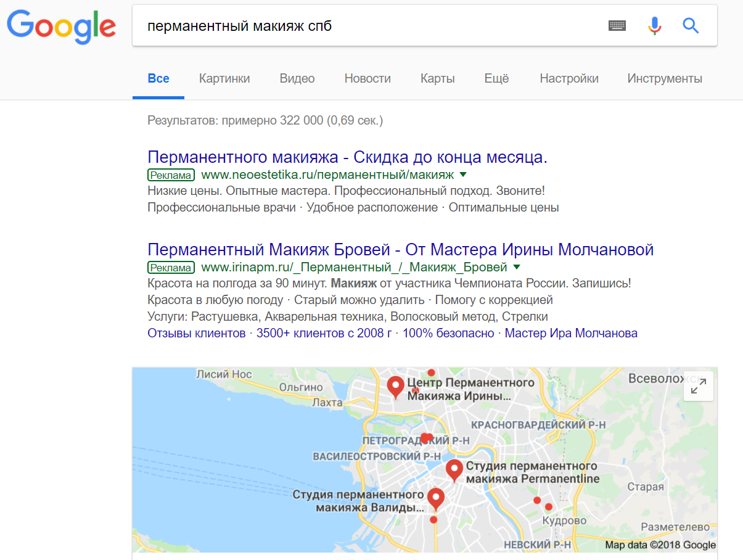Click the ВАСИЛЕОСТРОВСКИЙ Р-Н map label

[x=377, y=456]
